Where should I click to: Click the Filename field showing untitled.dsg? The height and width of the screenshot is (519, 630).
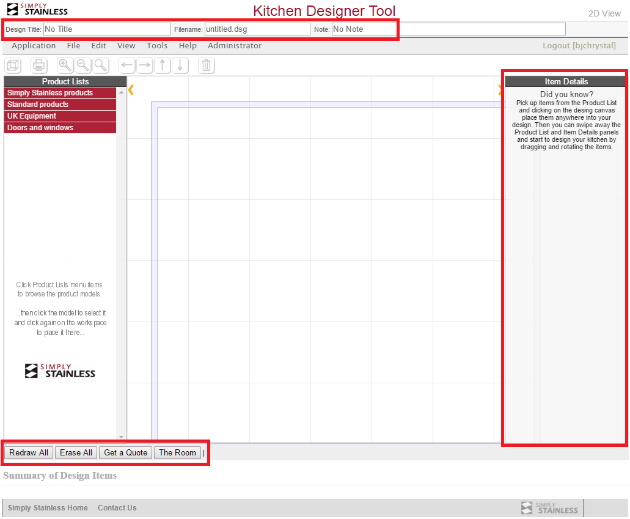(x=257, y=29)
